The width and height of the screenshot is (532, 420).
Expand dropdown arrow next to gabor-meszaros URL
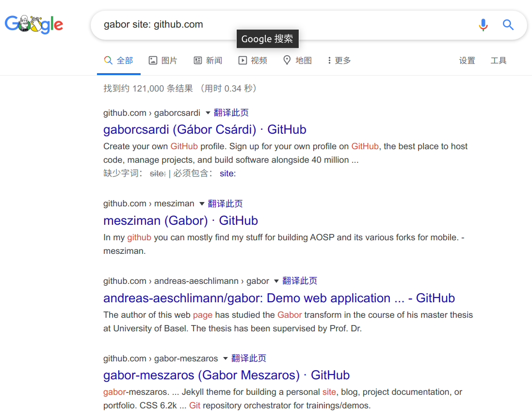click(x=226, y=358)
